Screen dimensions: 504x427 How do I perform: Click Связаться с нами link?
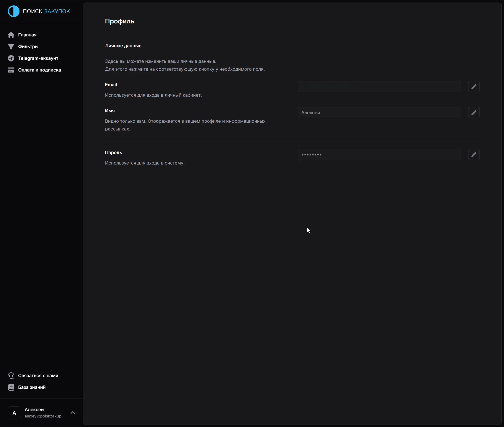(x=38, y=375)
